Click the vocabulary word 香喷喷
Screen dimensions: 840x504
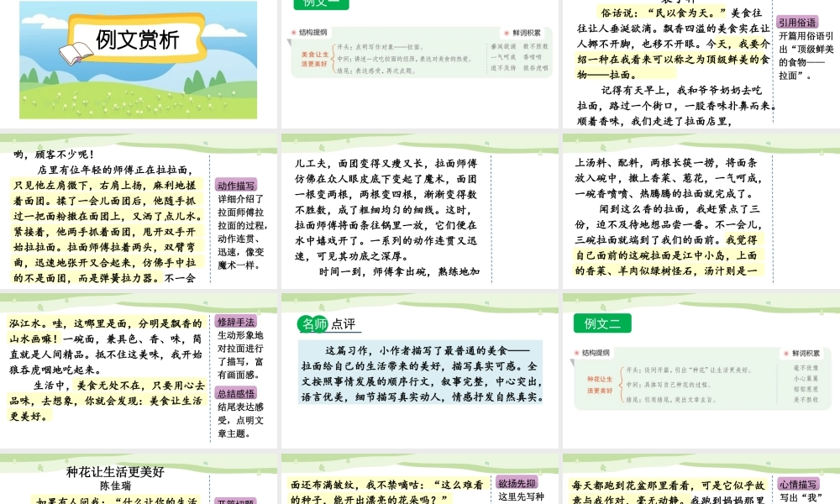pos(533,57)
